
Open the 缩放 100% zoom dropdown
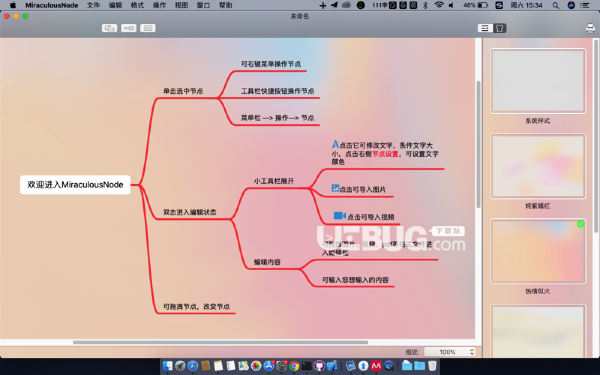(x=450, y=352)
